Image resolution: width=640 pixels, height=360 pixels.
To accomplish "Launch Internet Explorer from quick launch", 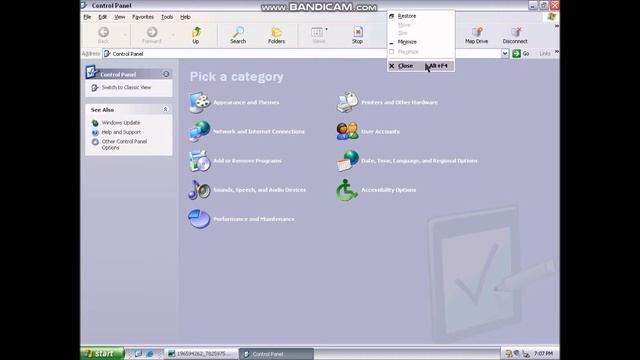I will click(150, 353).
